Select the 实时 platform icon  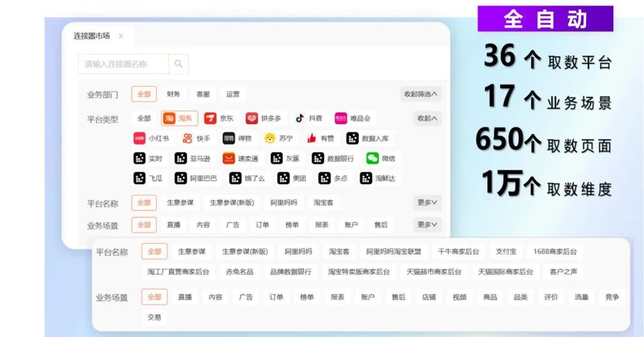point(139,158)
